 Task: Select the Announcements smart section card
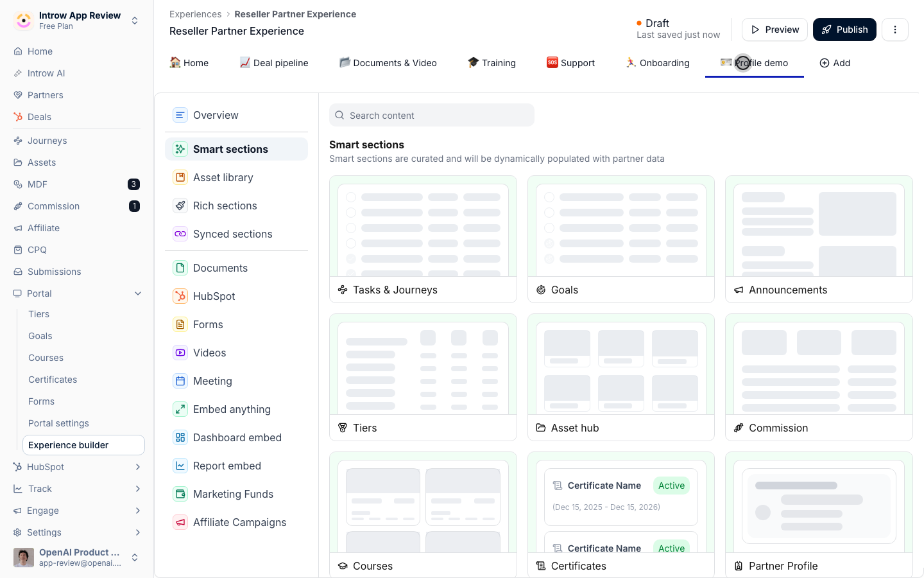click(x=819, y=239)
